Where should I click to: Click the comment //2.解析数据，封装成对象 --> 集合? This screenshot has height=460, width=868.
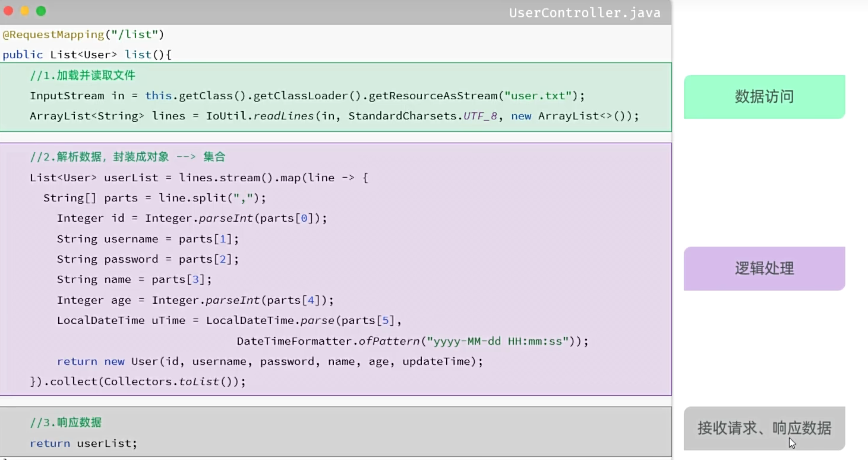(x=128, y=157)
